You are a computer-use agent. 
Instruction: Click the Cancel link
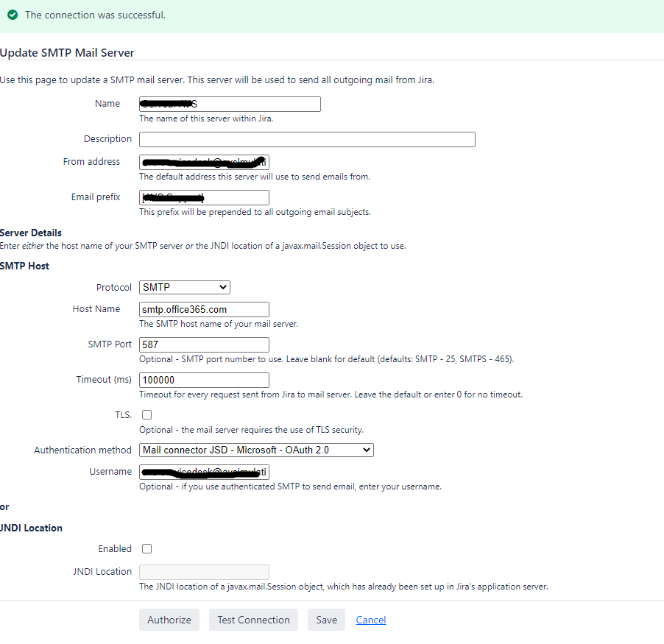371,620
